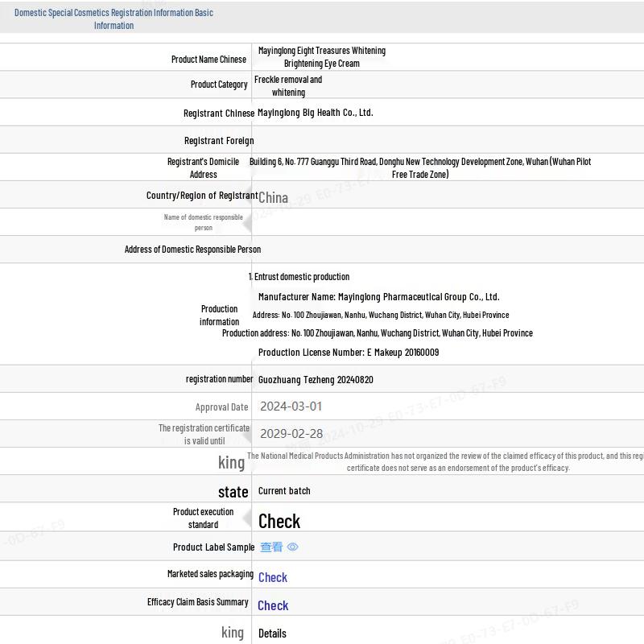The width and height of the screenshot is (644, 644).
Task: Click registration number Guozhuang Tezheng 20240820
Action: [316, 380]
